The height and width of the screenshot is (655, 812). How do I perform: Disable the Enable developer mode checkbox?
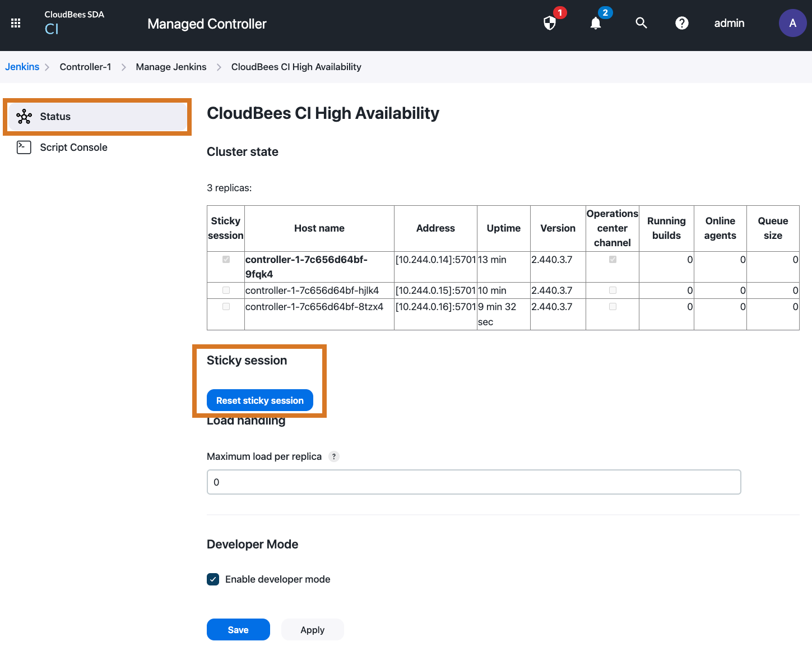tap(213, 579)
